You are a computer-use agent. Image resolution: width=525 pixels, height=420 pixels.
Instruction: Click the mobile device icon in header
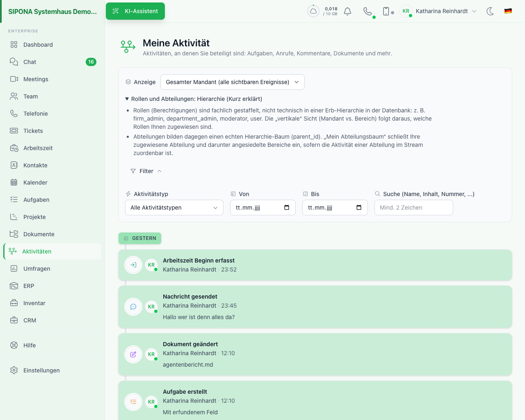click(386, 11)
